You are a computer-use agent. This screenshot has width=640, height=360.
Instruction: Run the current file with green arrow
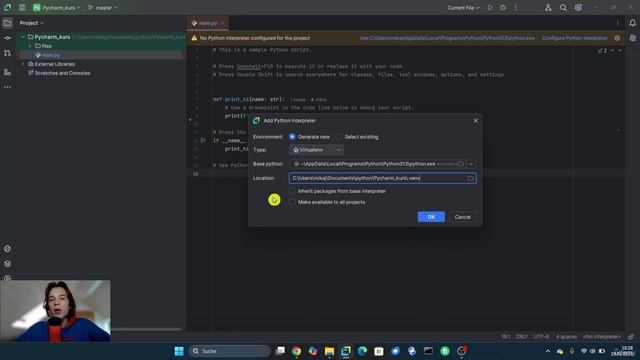tap(490, 8)
